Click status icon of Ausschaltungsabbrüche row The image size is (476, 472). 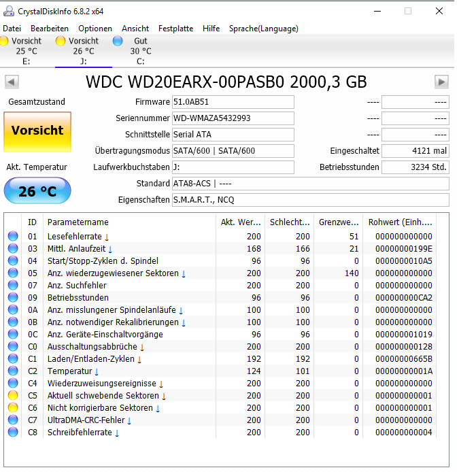click(13, 346)
